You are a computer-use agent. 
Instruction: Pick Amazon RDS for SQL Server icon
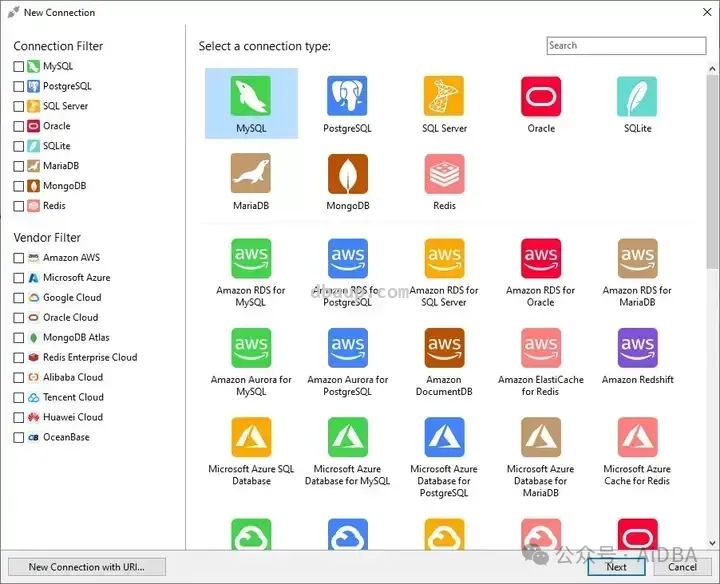pyautogui.click(x=444, y=258)
